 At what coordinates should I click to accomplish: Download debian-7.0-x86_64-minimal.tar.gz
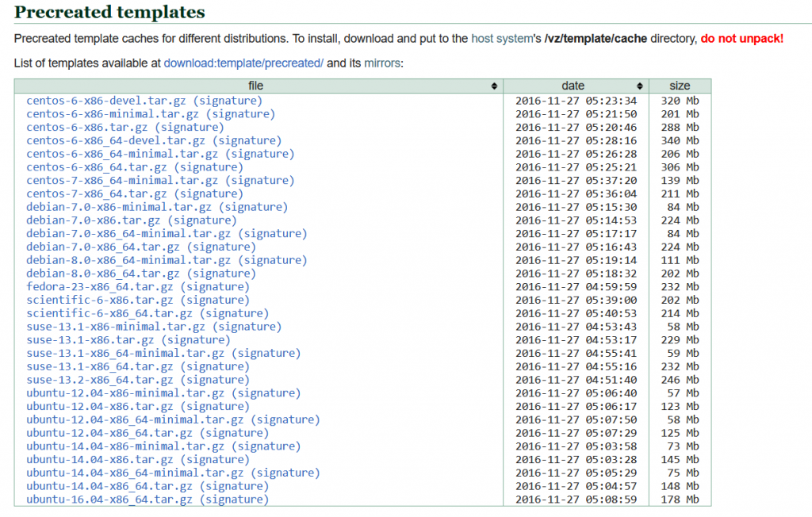coord(128,234)
